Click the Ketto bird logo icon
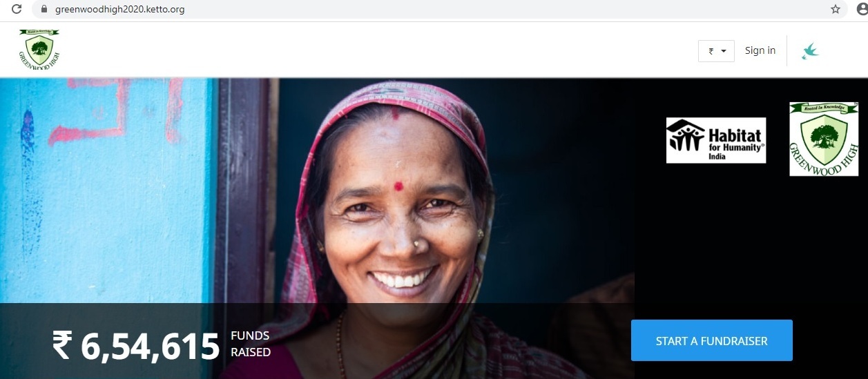 point(810,51)
